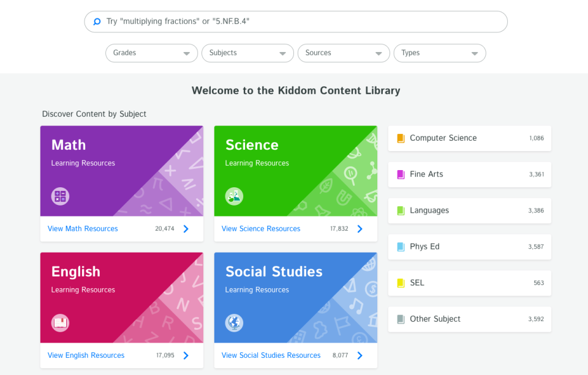Open View Math Resources
Image resolution: width=588 pixels, height=375 pixels.
point(82,228)
